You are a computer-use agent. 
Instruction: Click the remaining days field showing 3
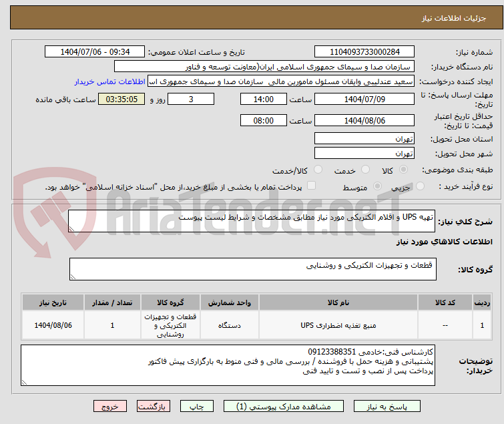pyautogui.click(x=191, y=99)
